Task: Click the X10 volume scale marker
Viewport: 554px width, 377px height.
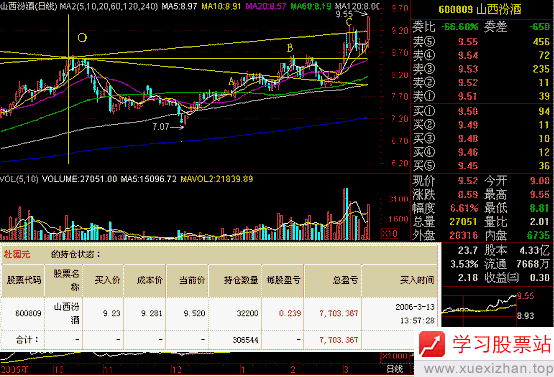Action: pyautogui.click(x=389, y=233)
